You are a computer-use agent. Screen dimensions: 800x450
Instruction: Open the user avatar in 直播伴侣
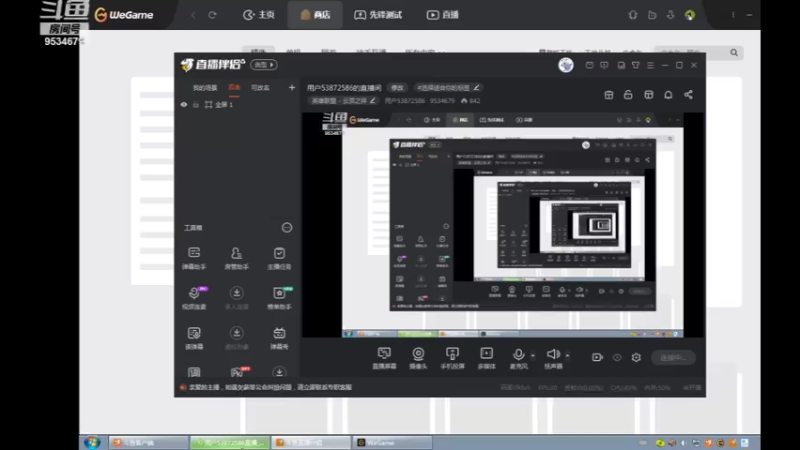point(566,65)
